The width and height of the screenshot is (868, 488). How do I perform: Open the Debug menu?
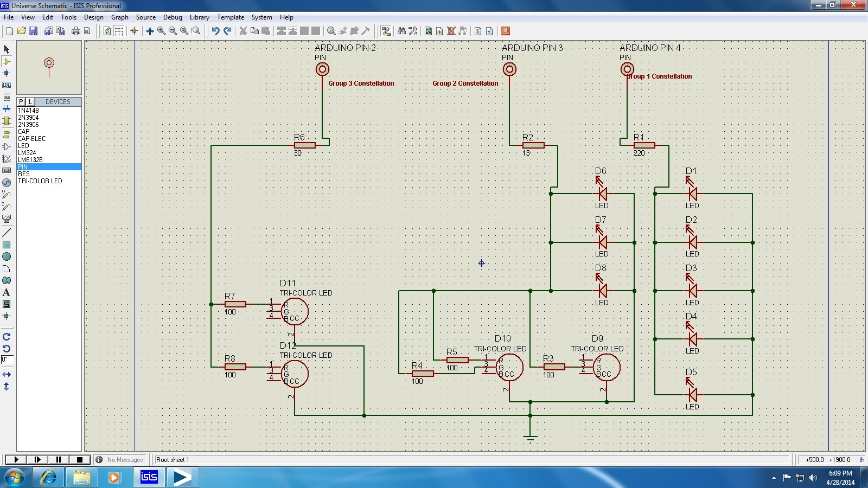[x=173, y=17]
